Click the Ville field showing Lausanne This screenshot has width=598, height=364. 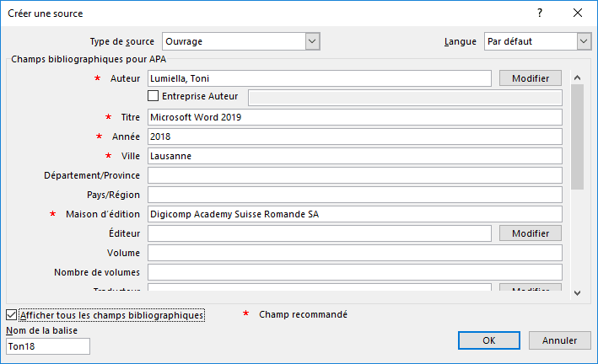pyautogui.click(x=355, y=156)
